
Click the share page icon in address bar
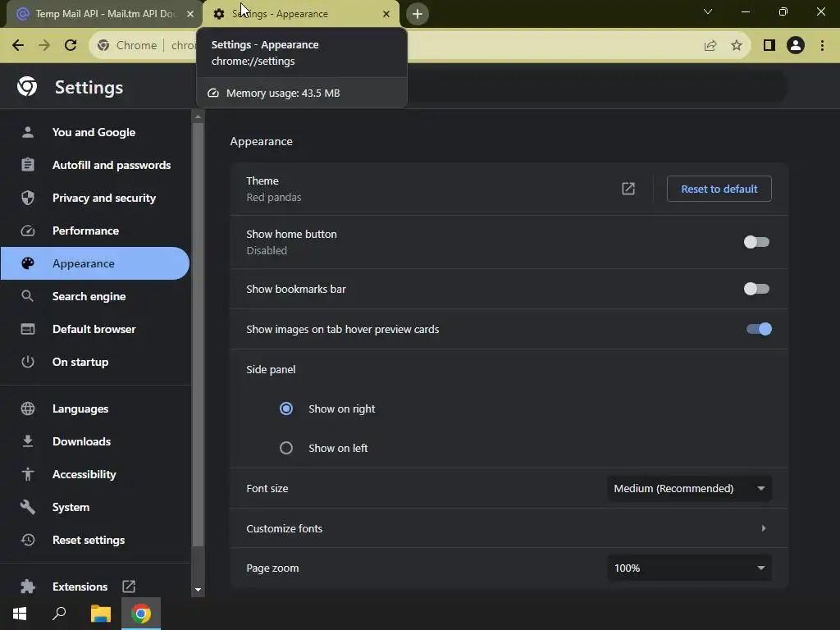tap(710, 46)
